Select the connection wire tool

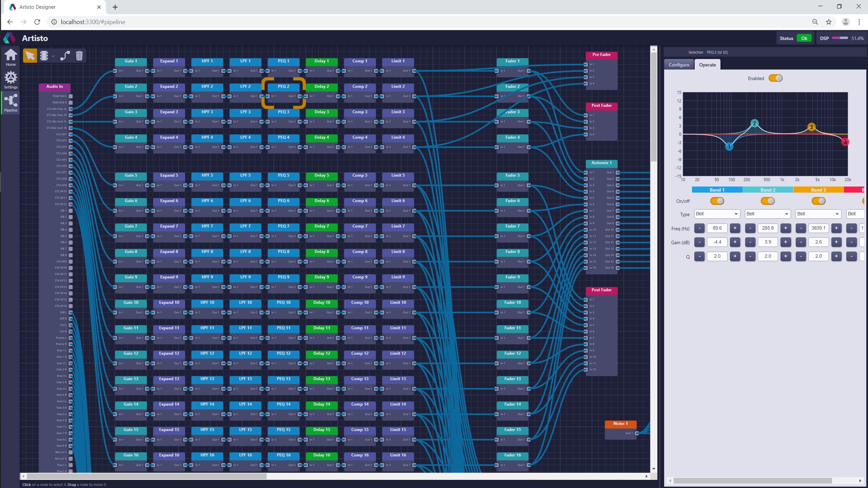pyautogui.click(x=65, y=56)
